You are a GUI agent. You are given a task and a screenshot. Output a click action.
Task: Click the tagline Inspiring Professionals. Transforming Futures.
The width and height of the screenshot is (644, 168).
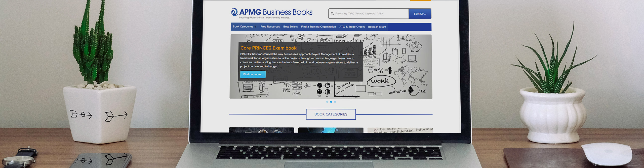coord(264,18)
